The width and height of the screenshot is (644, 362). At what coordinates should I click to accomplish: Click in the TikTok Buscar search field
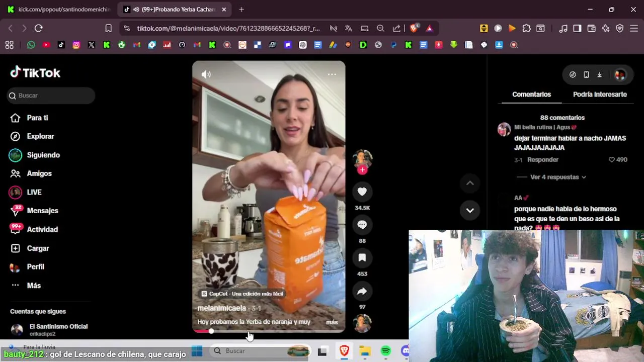[51, 96]
